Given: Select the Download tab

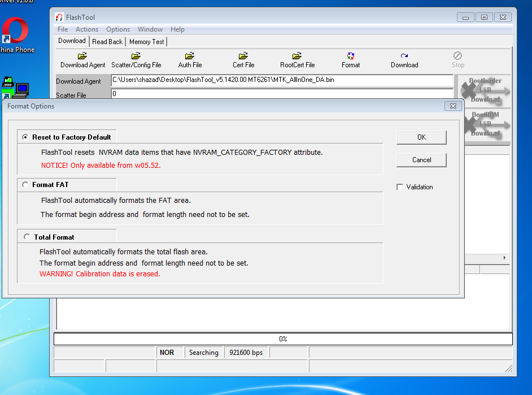Looking at the screenshot, I should [x=72, y=41].
